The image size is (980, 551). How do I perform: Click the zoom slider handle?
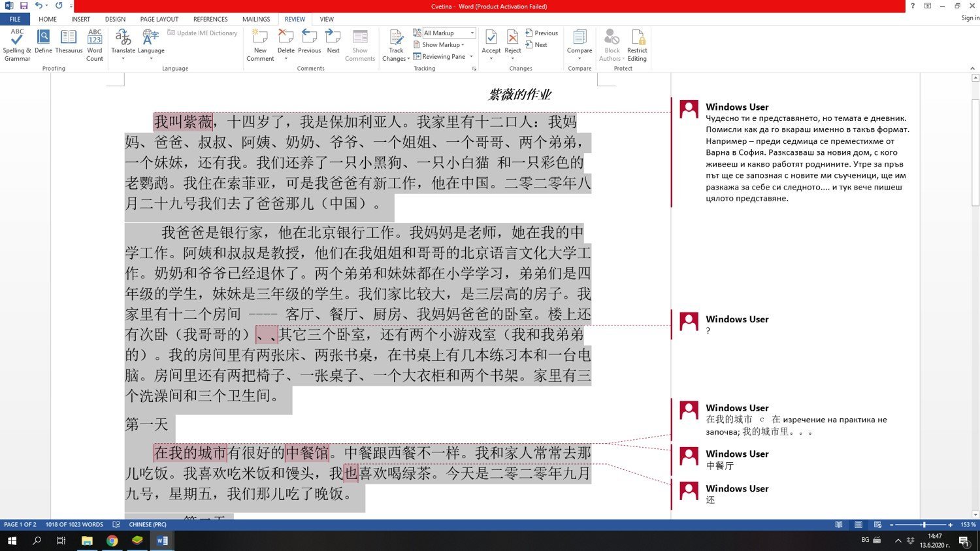pyautogui.click(x=924, y=525)
